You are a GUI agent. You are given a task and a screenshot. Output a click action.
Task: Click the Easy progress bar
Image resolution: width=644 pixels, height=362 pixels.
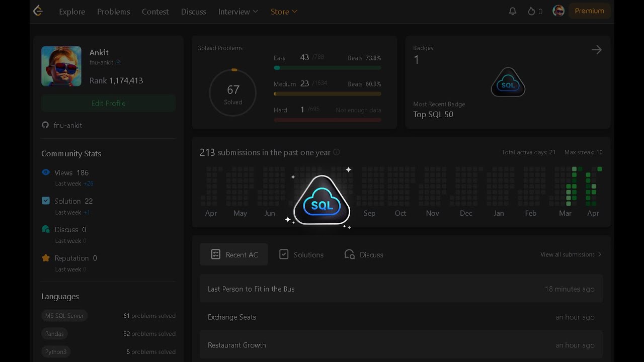pos(328,67)
